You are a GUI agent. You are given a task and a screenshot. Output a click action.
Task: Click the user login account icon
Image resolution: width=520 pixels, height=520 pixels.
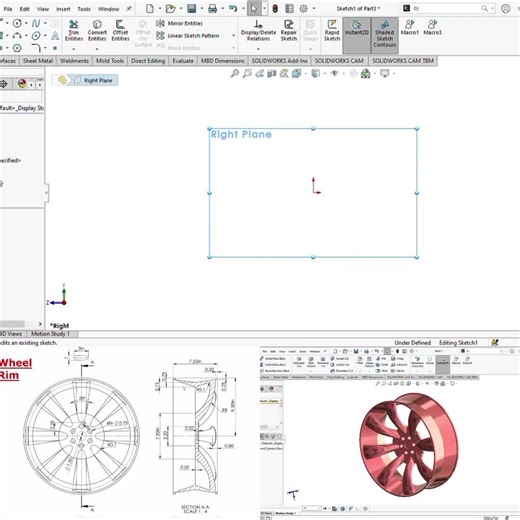click(505, 9)
